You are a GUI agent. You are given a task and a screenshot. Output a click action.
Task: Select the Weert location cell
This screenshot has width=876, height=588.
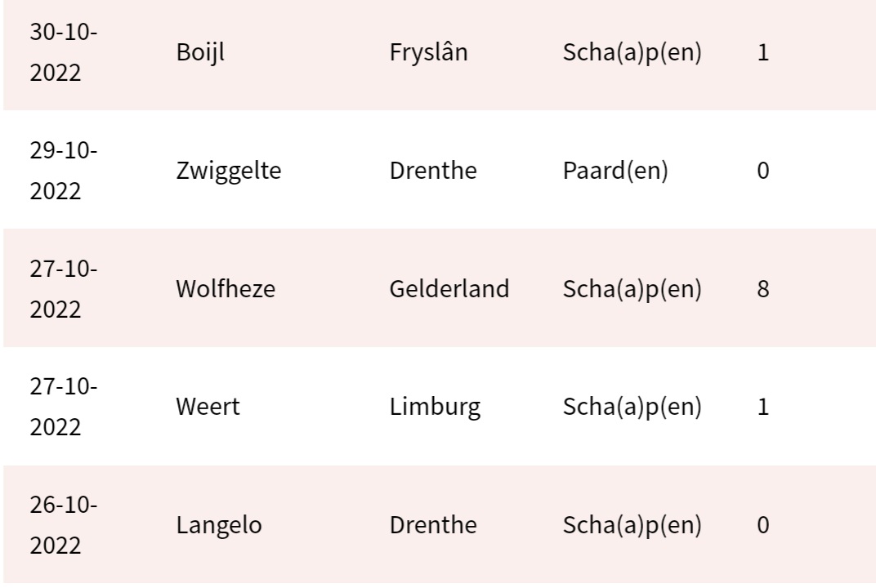pyautogui.click(x=208, y=408)
